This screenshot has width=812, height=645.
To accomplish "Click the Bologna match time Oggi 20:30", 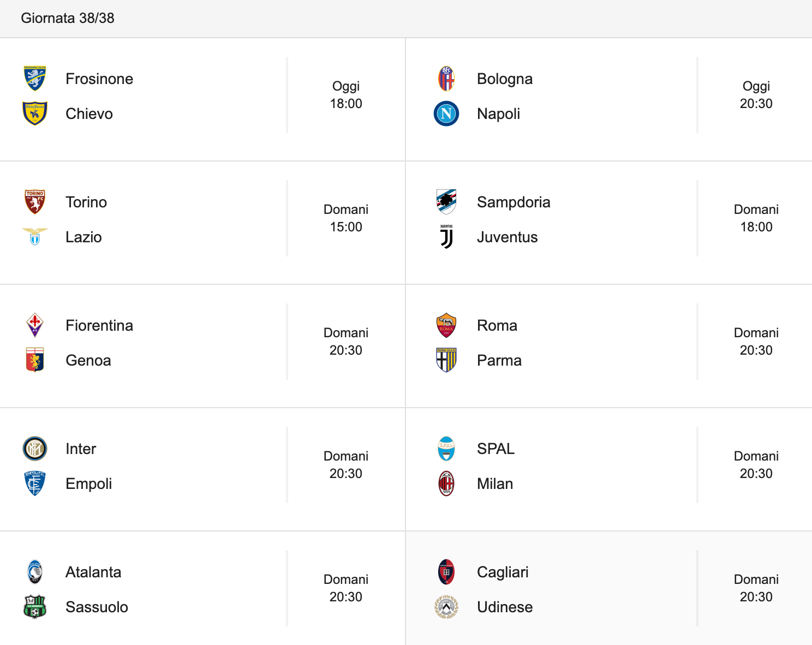I will [756, 95].
